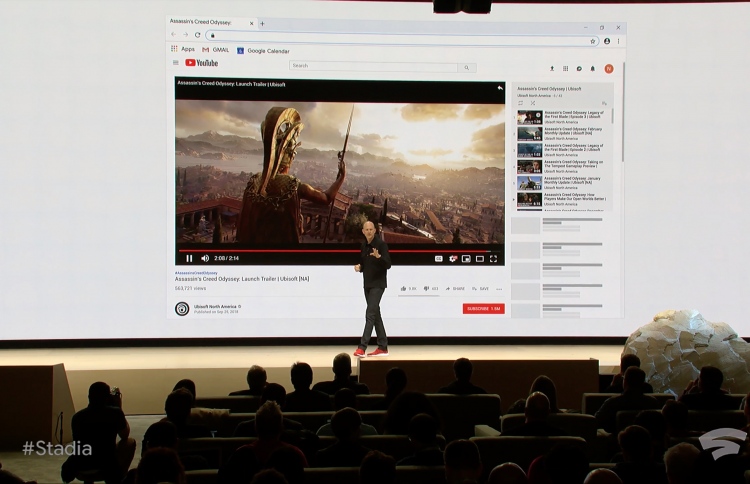Like the video with thumbs up

(408, 288)
